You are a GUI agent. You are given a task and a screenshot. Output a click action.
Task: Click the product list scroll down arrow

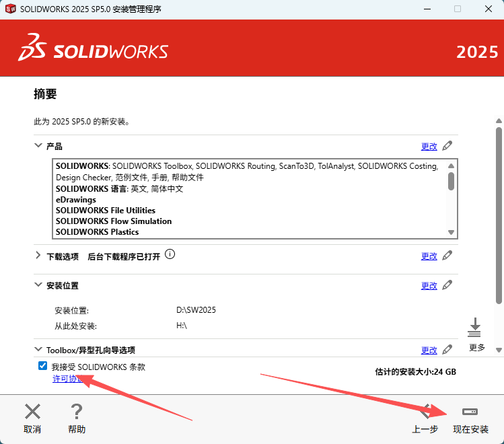point(451,232)
